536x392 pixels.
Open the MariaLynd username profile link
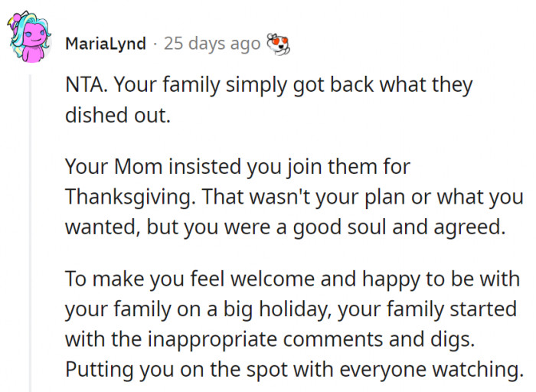click(106, 44)
